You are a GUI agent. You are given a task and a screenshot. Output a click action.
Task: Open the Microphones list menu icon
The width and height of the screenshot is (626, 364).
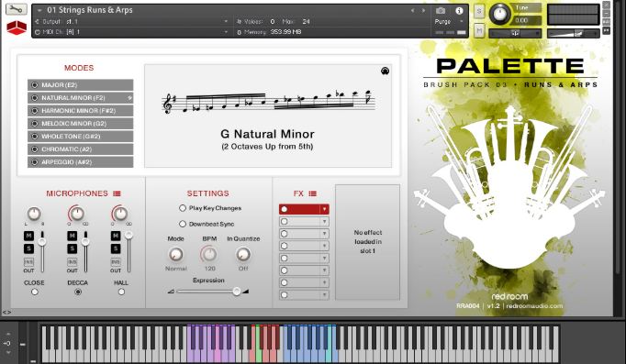pyautogui.click(x=117, y=193)
